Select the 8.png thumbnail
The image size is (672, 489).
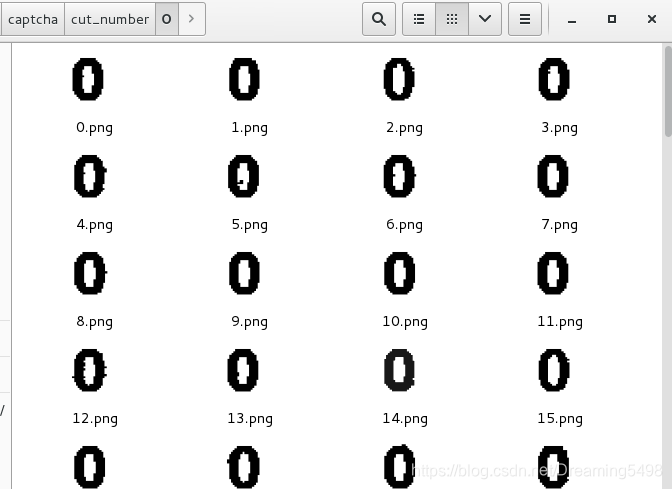coord(90,273)
